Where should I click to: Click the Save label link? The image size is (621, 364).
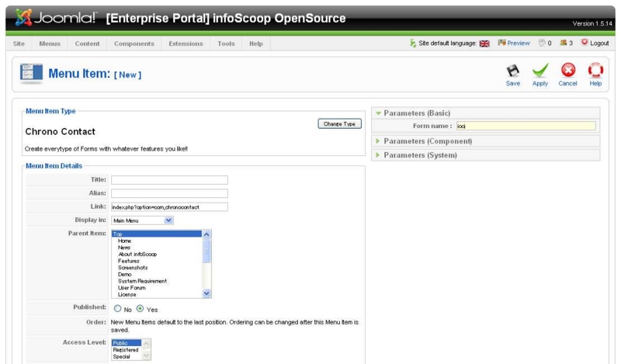click(513, 84)
